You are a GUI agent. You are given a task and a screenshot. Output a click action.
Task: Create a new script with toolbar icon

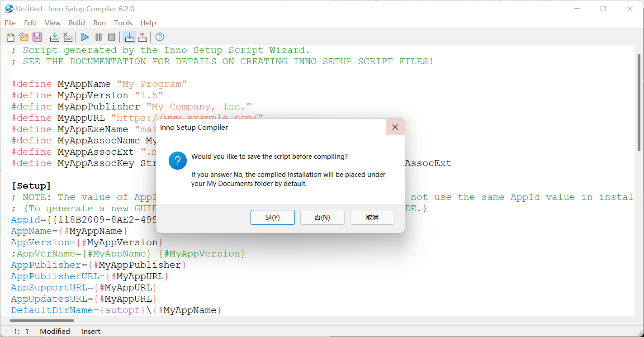[x=10, y=37]
